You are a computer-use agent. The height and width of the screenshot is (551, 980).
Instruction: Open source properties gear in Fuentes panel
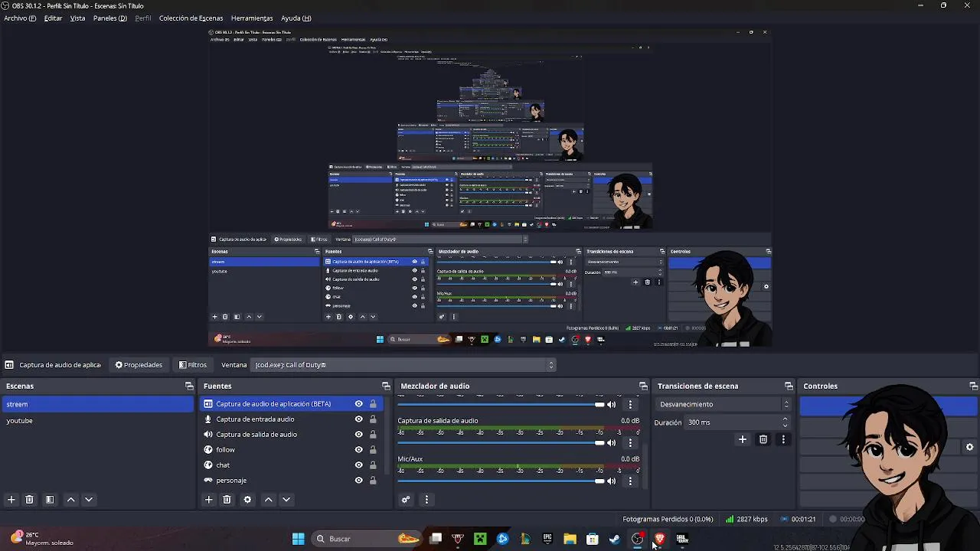pyautogui.click(x=247, y=500)
